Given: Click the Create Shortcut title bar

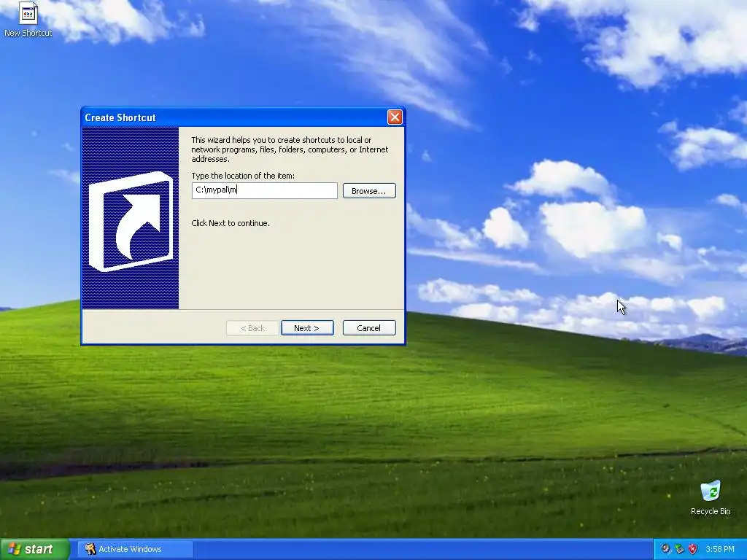Looking at the screenshot, I should click(233, 117).
